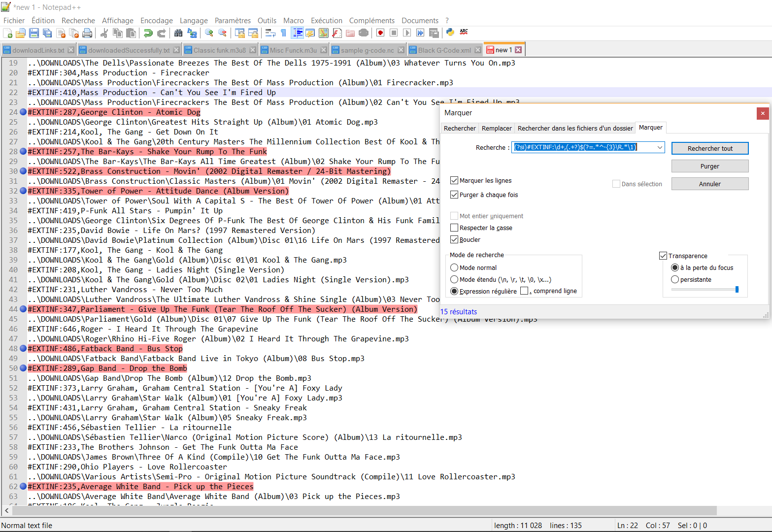Undo the last edit

tap(148, 33)
